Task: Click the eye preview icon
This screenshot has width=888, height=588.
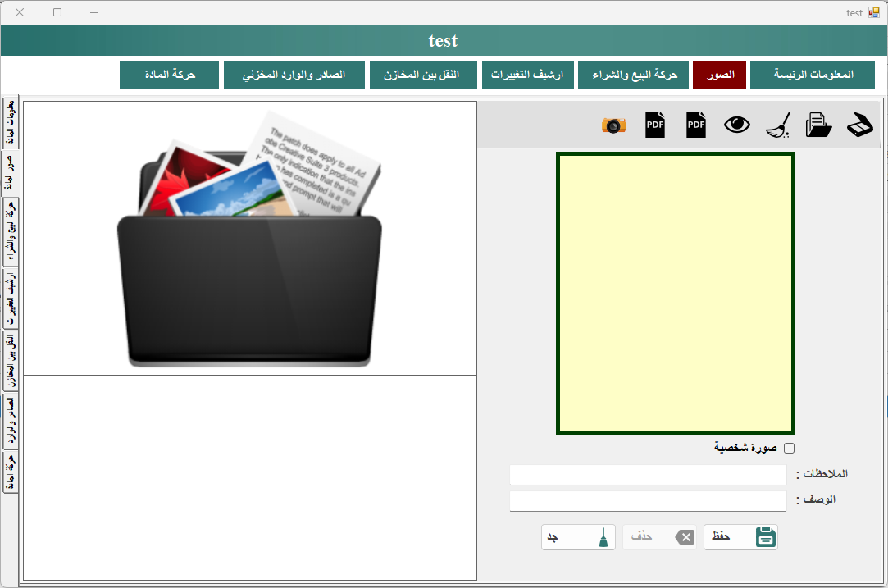Action: [737, 125]
